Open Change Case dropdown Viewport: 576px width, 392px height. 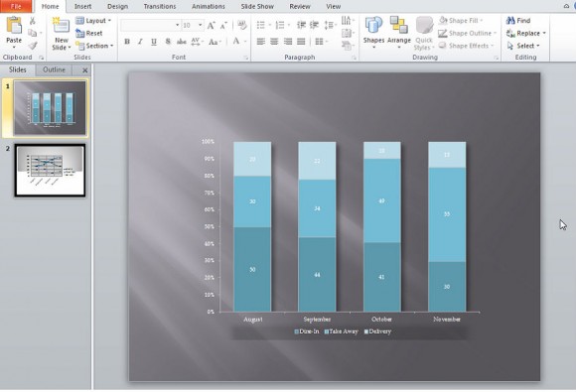point(215,42)
